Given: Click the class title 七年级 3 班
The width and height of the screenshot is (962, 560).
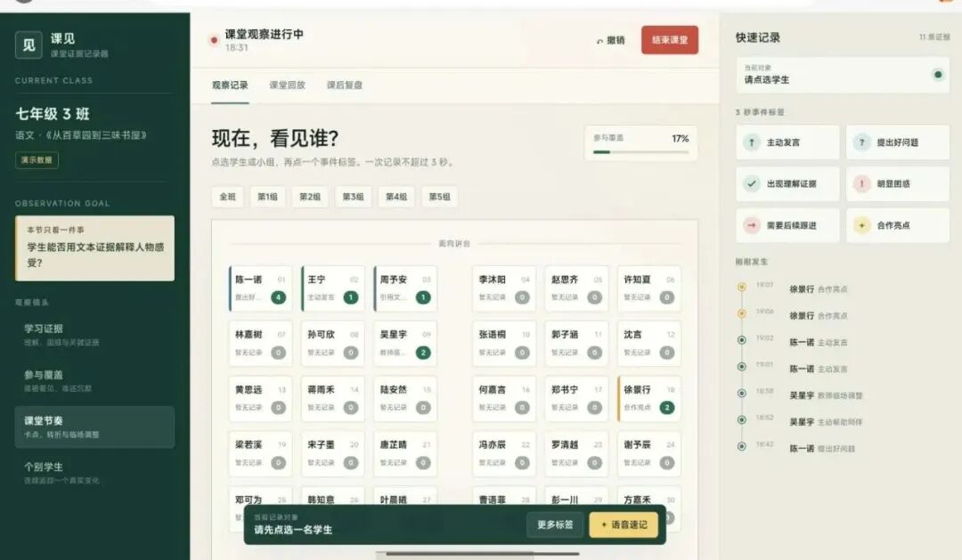Looking at the screenshot, I should pos(53,114).
